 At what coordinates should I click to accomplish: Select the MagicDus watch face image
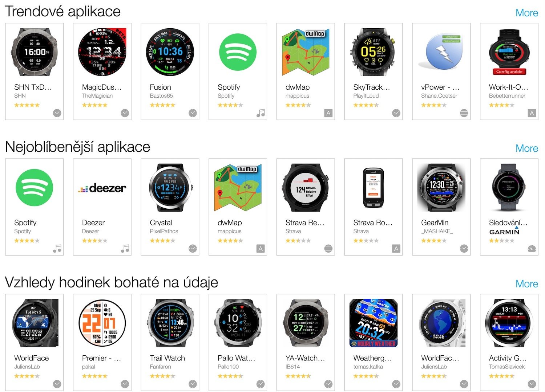102,52
